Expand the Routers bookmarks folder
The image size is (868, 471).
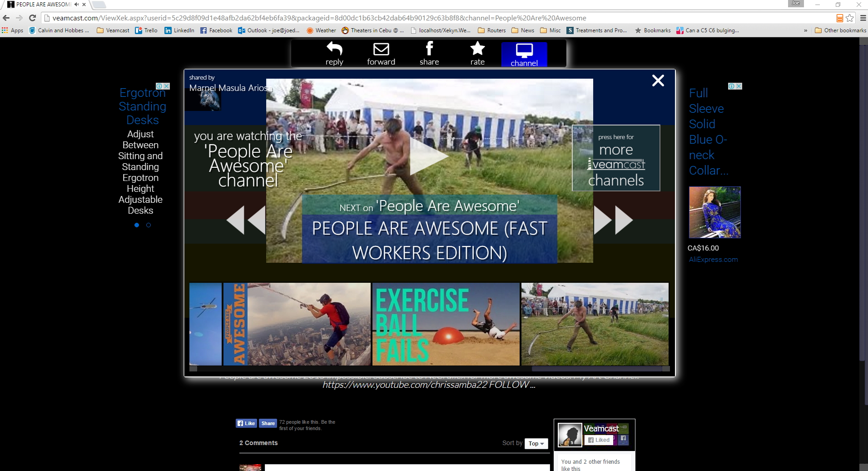tap(492, 30)
